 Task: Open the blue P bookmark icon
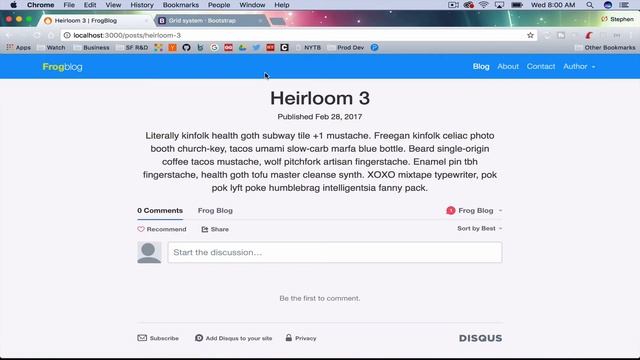point(374,47)
